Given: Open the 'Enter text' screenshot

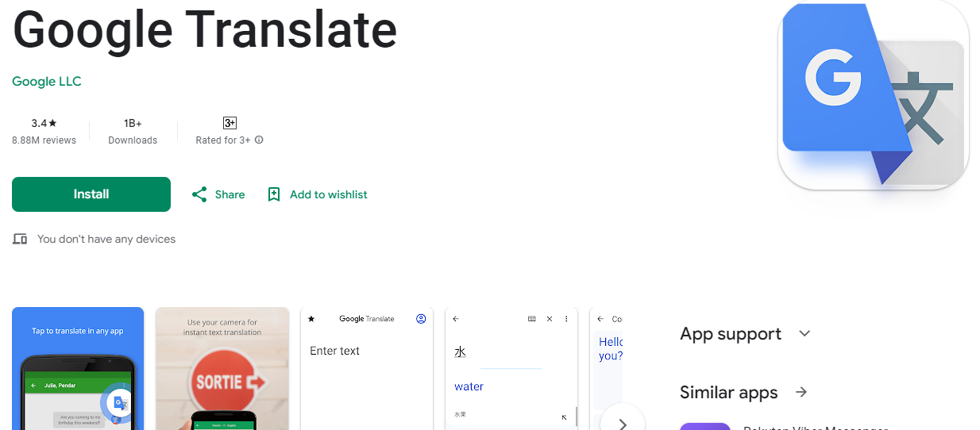Looking at the screenshot, I should 367,369.
